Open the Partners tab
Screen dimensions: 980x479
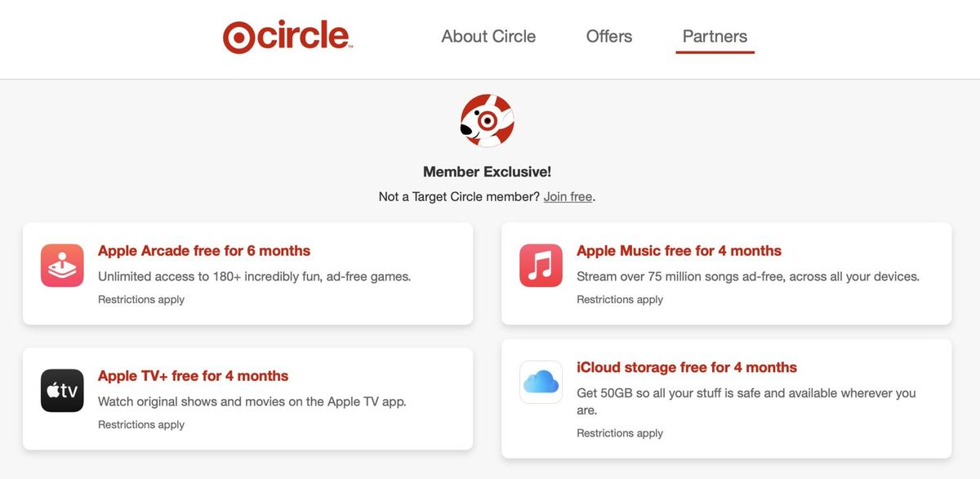point(715,36)
